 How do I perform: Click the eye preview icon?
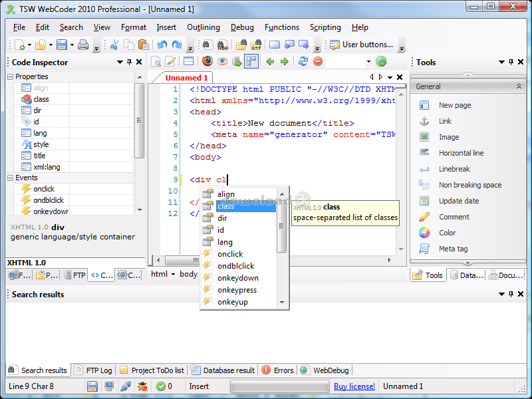[222, 61]
